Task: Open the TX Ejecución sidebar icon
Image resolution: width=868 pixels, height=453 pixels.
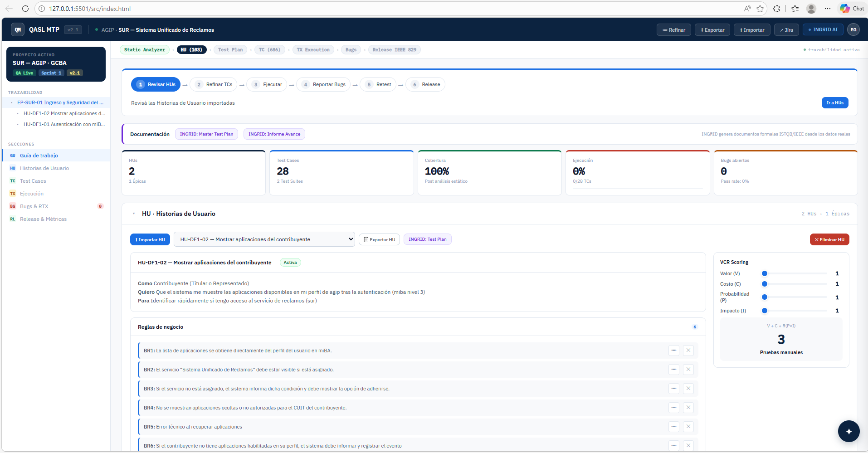Action: tap(12, 193)
